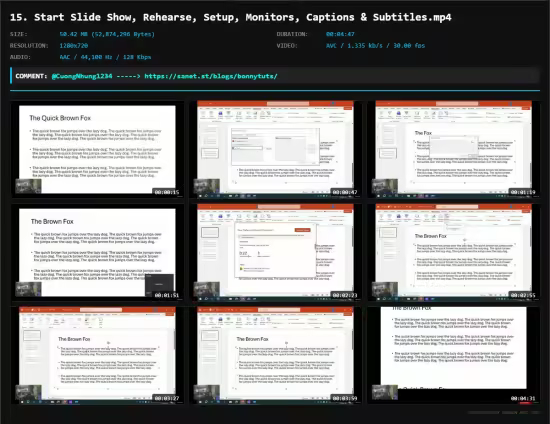
Task: Select the frame stamped 00:01:51
Action: pos(97,252)
